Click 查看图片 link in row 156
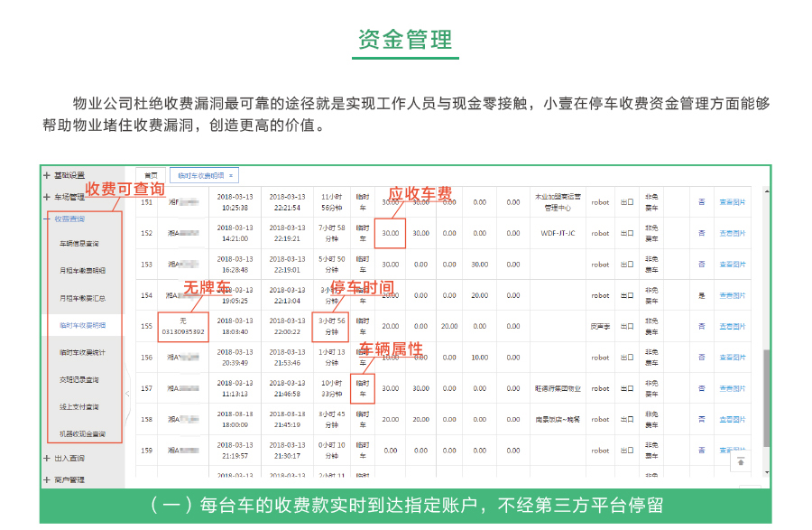 coord(733,358)
